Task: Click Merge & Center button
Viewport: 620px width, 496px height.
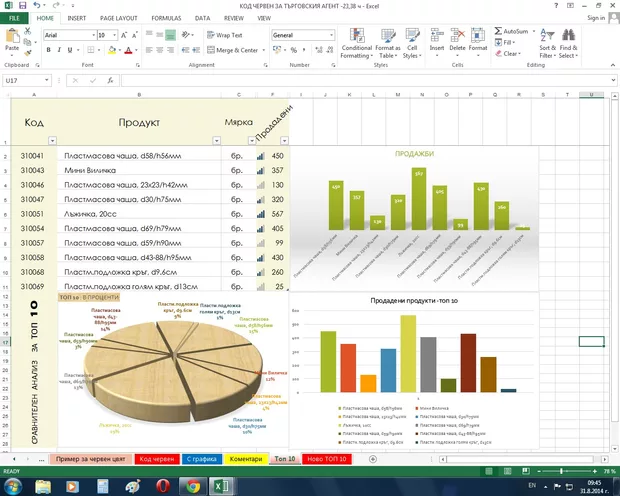Action: click(x=237, y=49)
